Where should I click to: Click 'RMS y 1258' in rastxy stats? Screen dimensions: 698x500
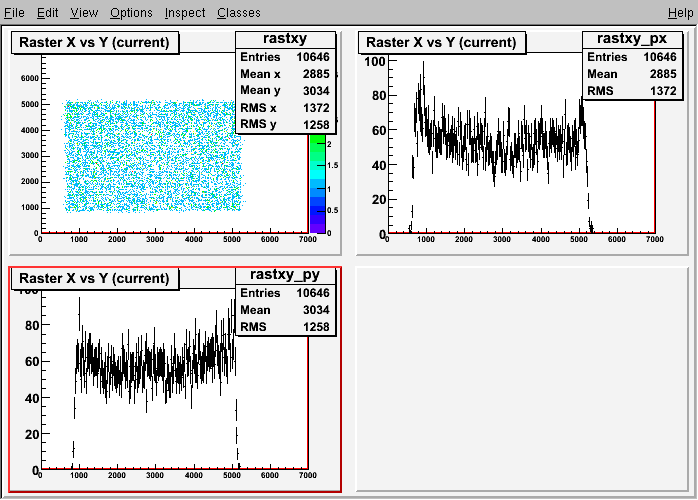point(285,124)
